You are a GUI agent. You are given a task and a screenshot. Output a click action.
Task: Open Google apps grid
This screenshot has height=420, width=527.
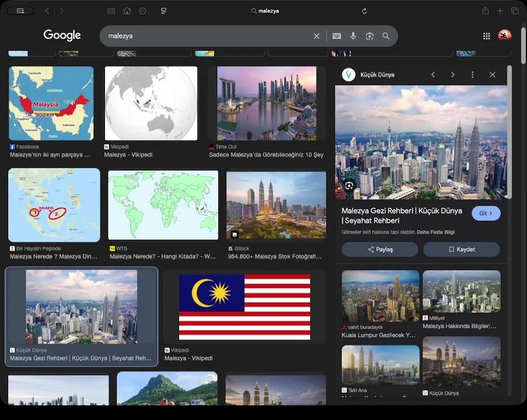click(486, 36)
